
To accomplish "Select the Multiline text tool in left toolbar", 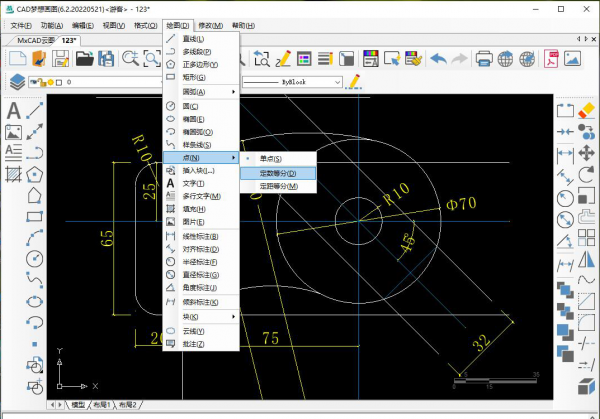I will pyautogui.click(x=13, y=153).
